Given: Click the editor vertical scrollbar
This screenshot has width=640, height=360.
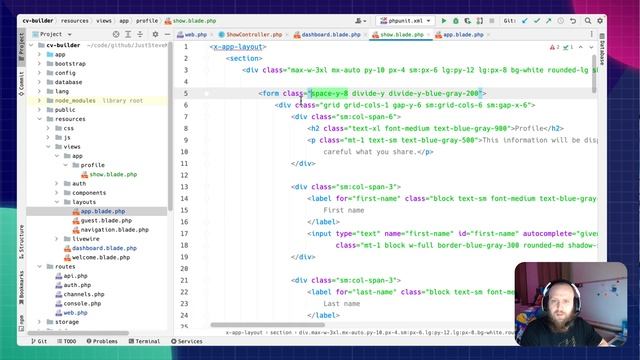Looking at the screenshot, I should point(594,73).
